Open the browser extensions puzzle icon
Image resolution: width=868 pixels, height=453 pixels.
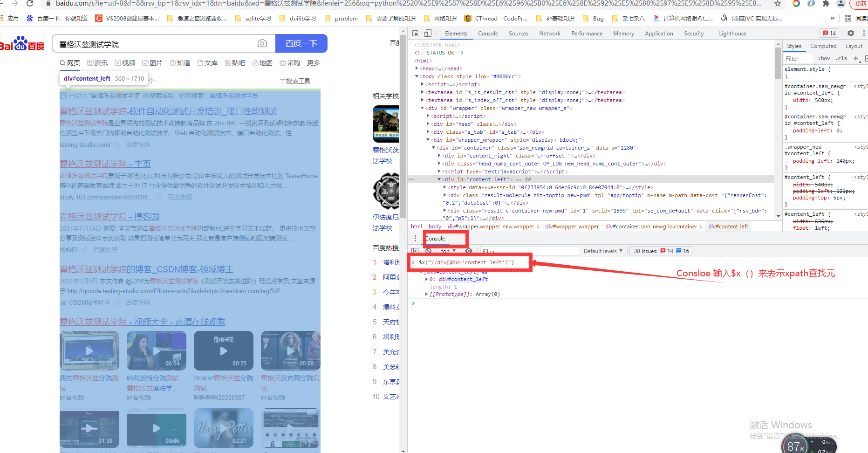pyautogui.click(x=826, y=3)
